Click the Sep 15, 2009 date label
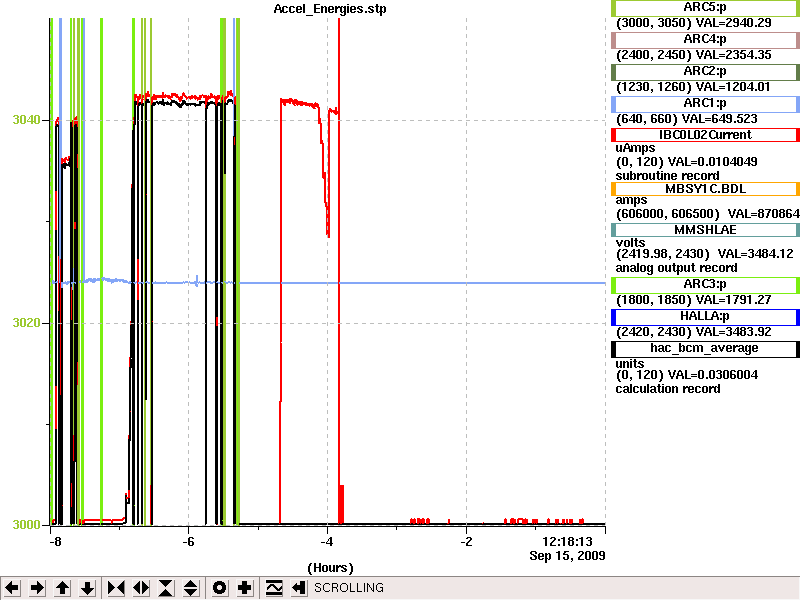This screenshot has height=600, width=800. [567, 556]
